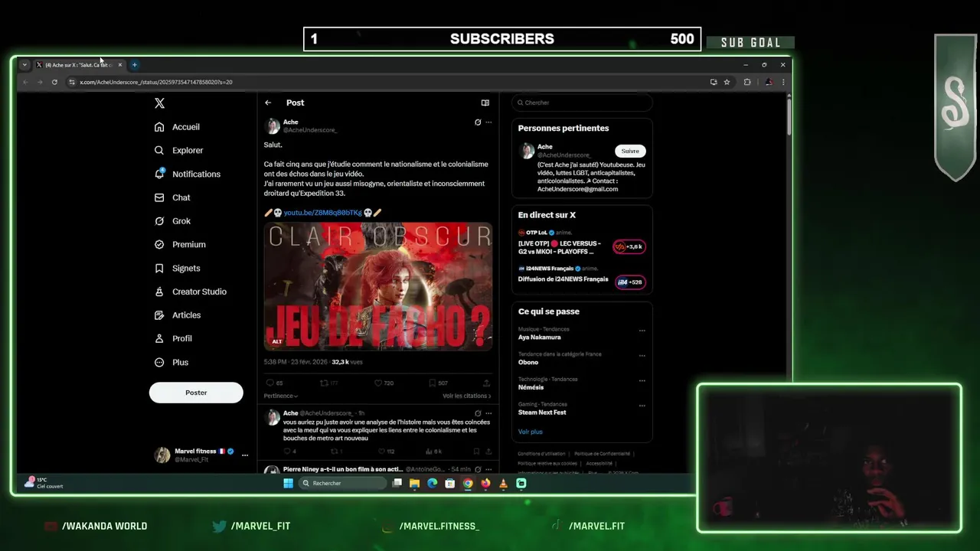The image size is (980, 551).
Task: Share the main post via share icon
Action: click(486, 383)
